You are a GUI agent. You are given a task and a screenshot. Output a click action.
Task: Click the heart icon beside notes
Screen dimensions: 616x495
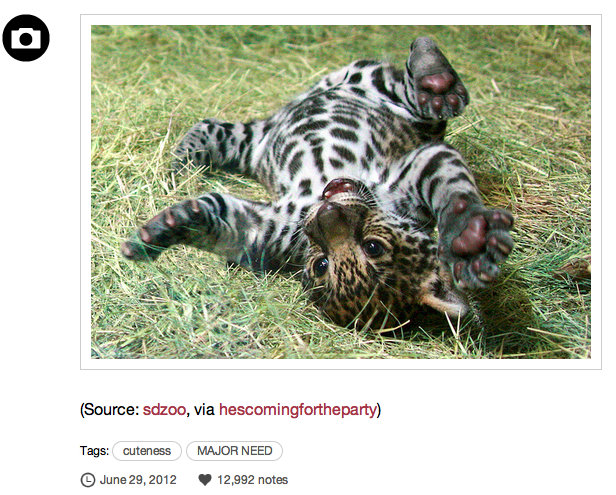pos(205,480)
